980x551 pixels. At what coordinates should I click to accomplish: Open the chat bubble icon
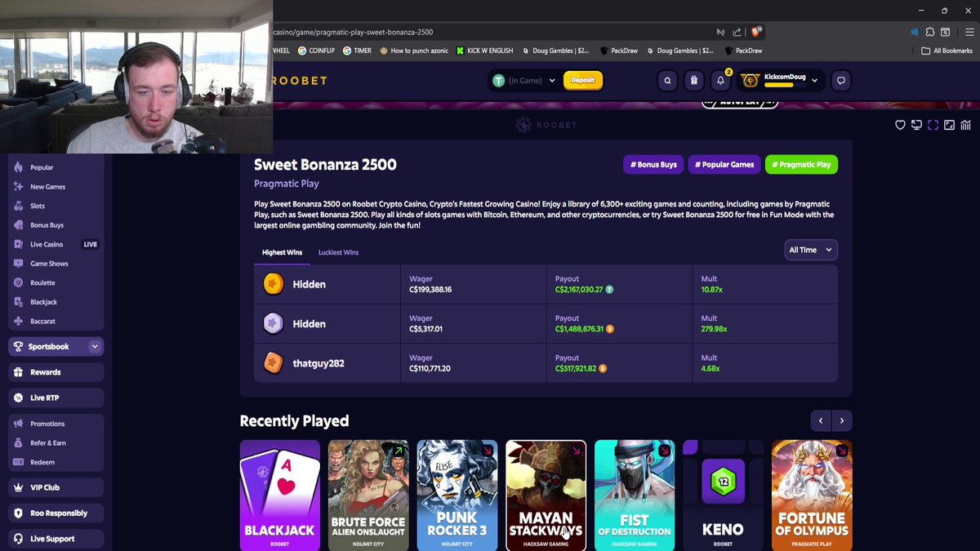pyautogui.click(x=841, y=80)
